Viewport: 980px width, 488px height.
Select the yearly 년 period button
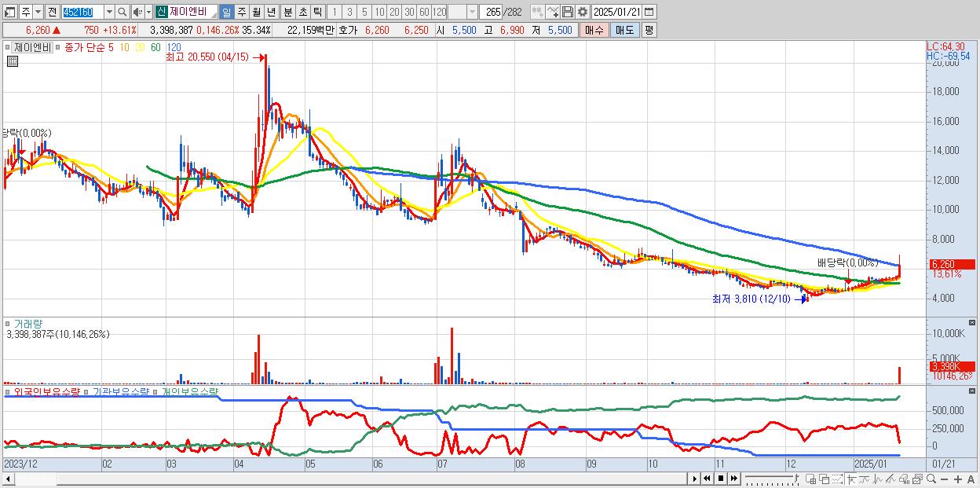click(271, 12)
